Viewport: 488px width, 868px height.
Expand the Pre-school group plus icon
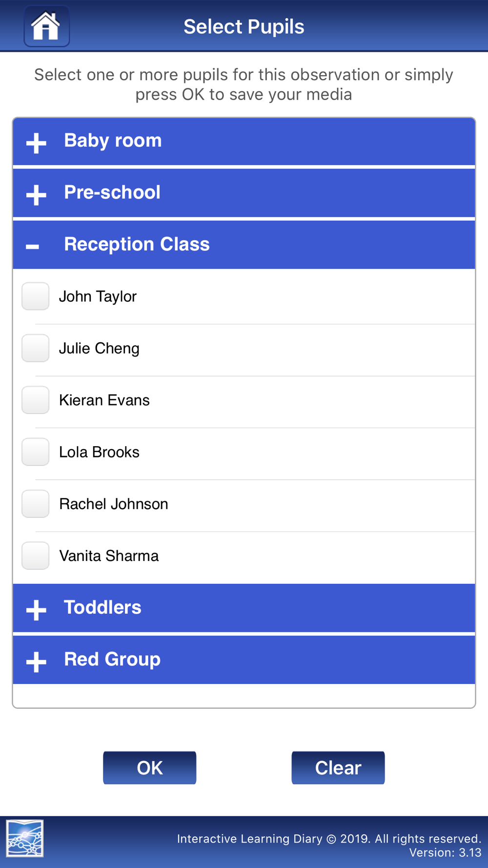tap(36, 195)
